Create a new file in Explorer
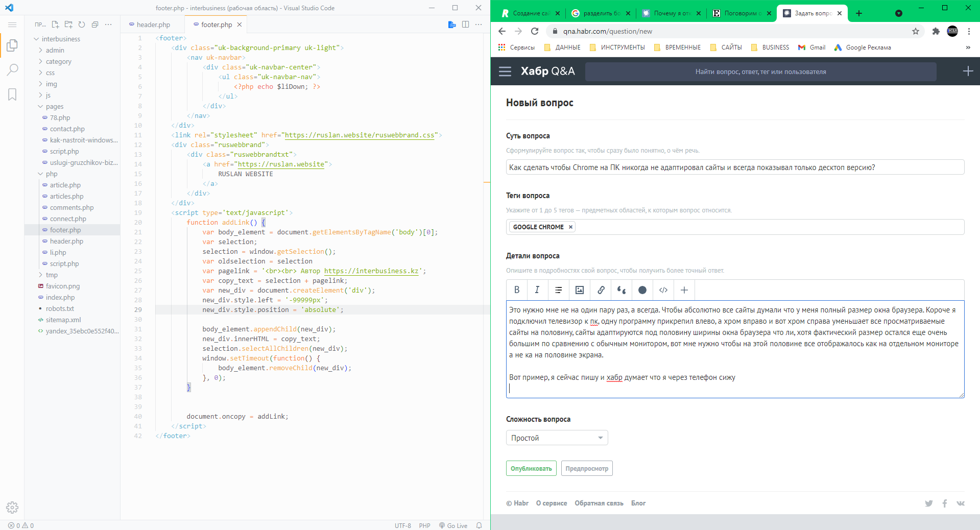The width and height of the screenshot is (980, 530). pos(55,25)
